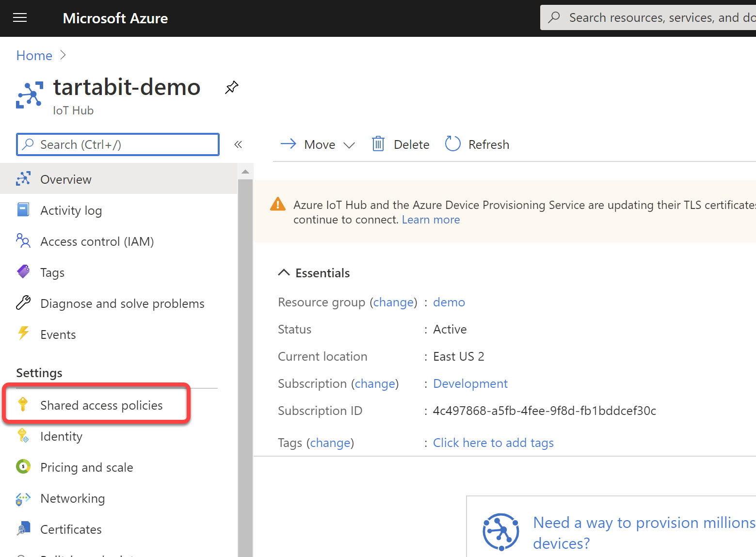Click here to add tags link

493,443
